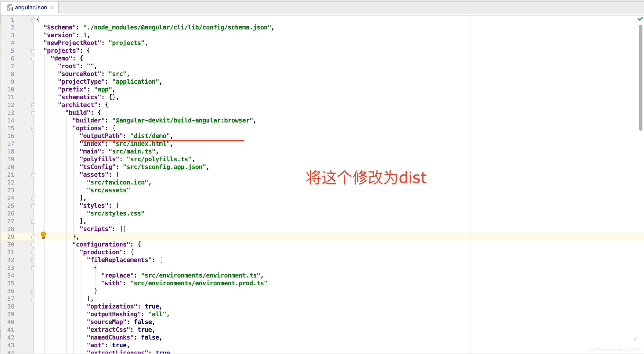Fold the "styles" array at line 25
The width and height of the screenshot is (644, 354).
pyautogui.click(x=33, y=206)
